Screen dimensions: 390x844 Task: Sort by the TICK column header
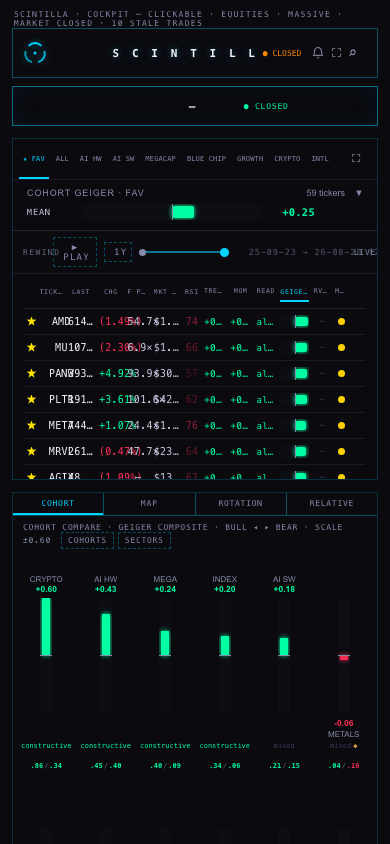pos(51,291)
